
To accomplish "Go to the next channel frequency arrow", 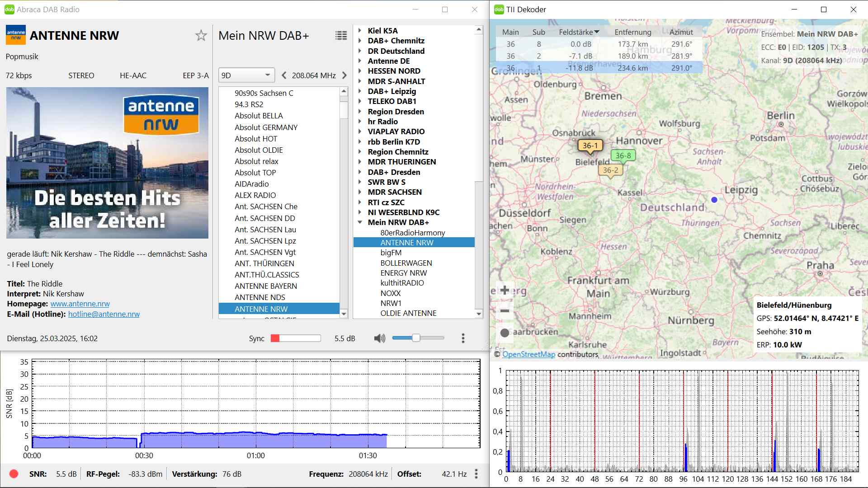I will [x=344, y=75].
